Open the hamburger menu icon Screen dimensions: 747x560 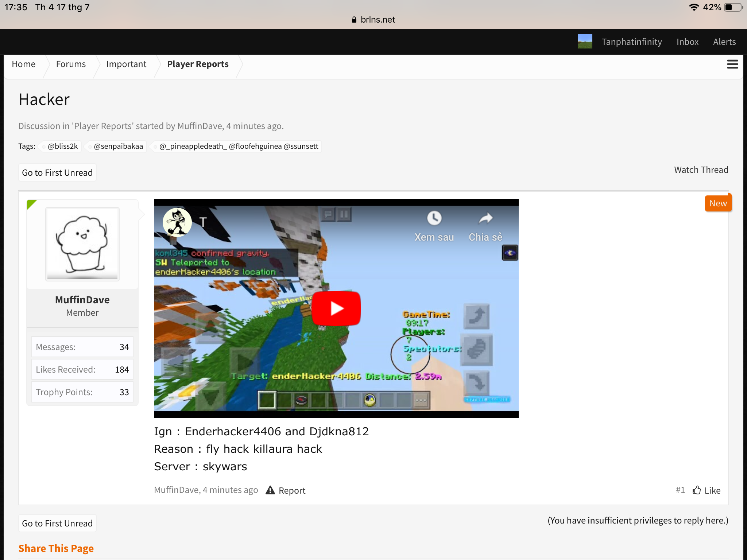pos(732,64)
